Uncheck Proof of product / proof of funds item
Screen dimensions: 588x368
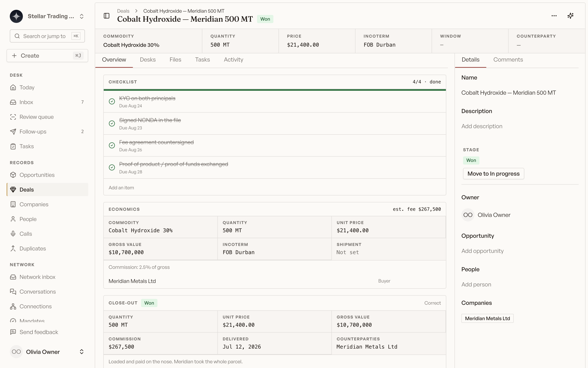[x=112, y=167]
